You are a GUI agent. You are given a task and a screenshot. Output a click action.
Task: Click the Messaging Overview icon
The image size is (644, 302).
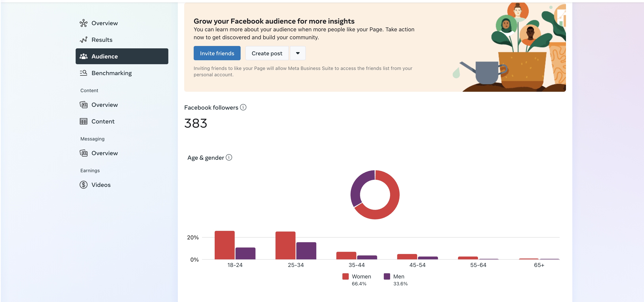click(84, 153)
